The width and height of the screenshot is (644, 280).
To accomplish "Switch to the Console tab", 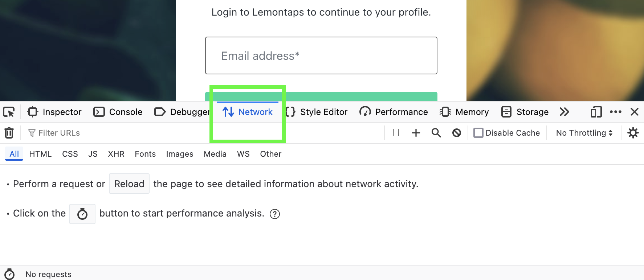I will [118, 112].
